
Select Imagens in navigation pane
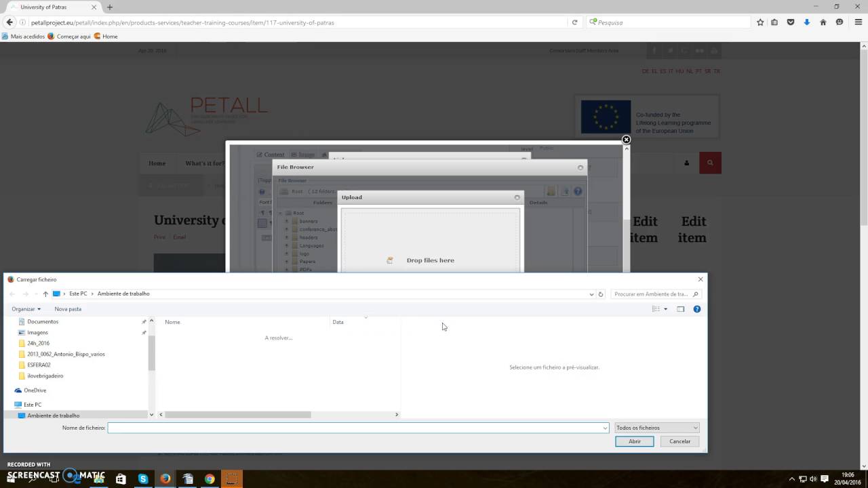pyautogui.click(x=37, y=332)
